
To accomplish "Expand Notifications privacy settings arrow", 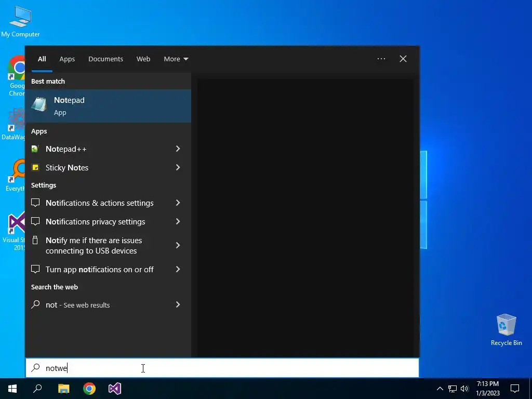I will coord(178,221).
